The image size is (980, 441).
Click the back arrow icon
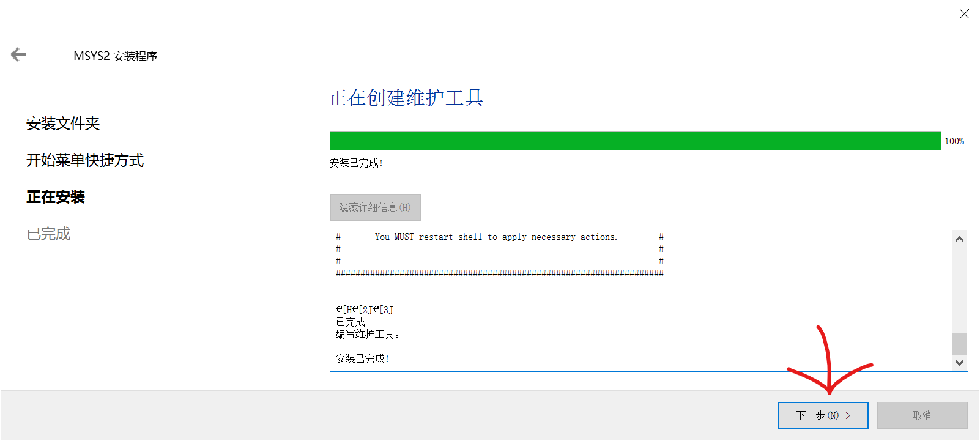18,55
